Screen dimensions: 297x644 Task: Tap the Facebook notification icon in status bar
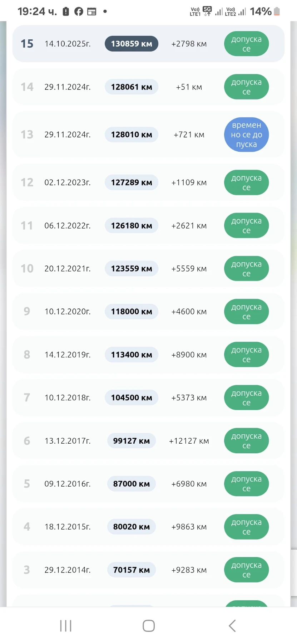79,11
